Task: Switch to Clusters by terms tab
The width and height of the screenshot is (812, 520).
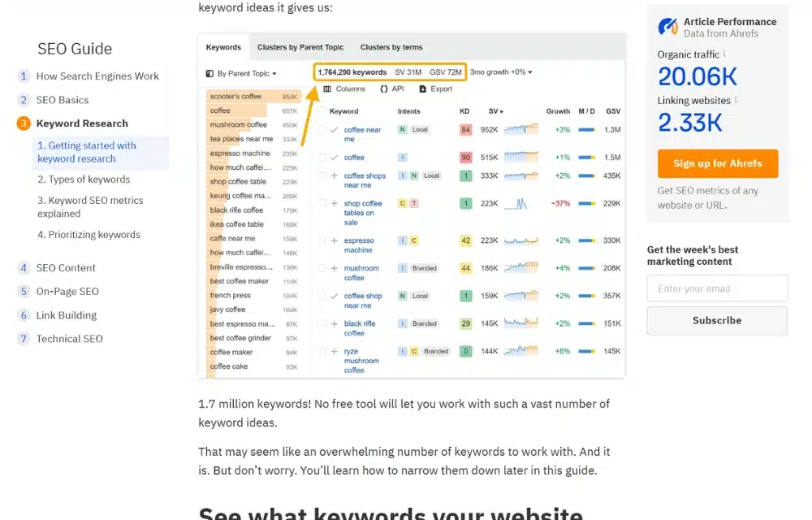Action: [391, 47]
